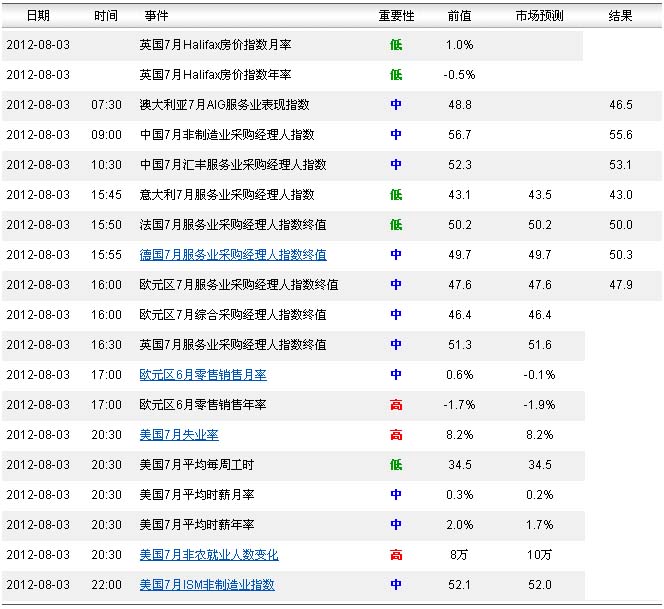Click the 事件 column header
This screenshot has width=664, height=609.
[156, 16]
